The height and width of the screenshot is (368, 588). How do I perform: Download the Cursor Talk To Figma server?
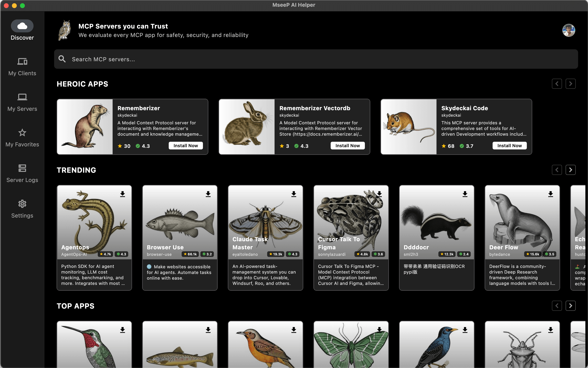(379, 194)
